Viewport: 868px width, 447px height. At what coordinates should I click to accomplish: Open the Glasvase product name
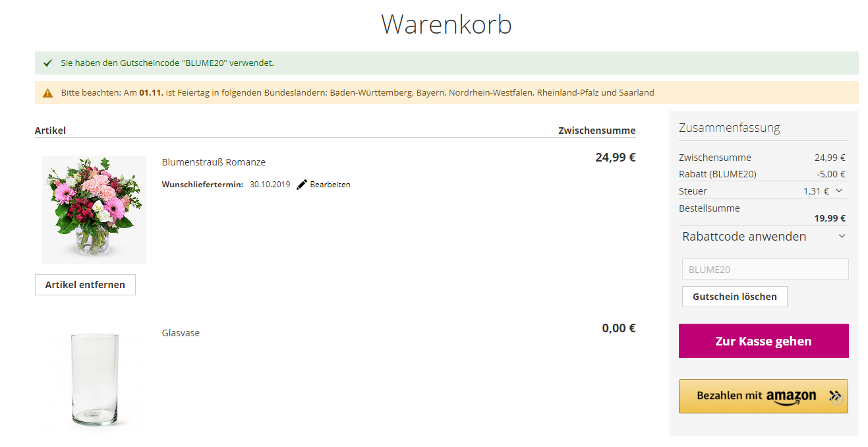point(181,333)
